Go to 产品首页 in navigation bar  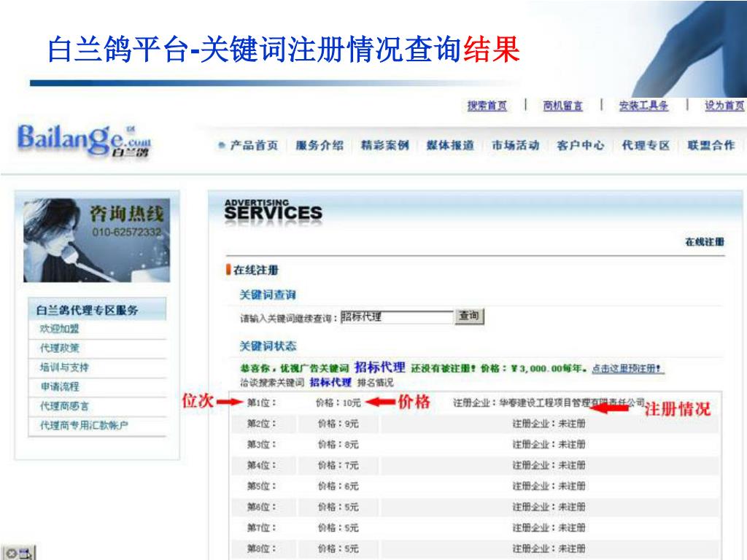coord(254,145)
